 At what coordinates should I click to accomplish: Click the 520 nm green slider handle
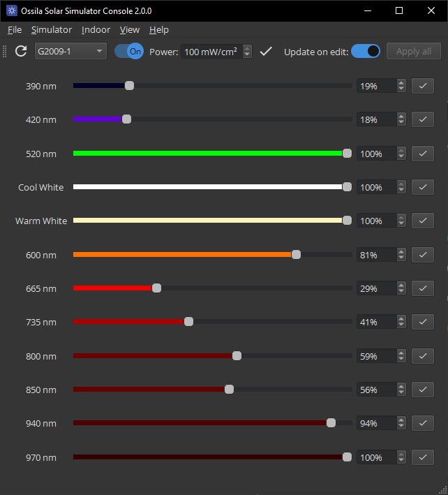point(347,154)
